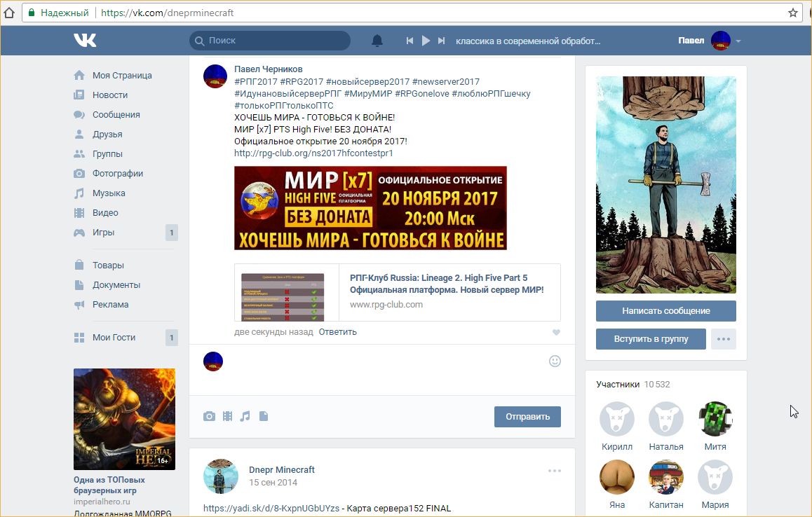Open Dnepr Minecraft post author link
The width and height of the screenshot is (812, 517).
pos(282,470)
